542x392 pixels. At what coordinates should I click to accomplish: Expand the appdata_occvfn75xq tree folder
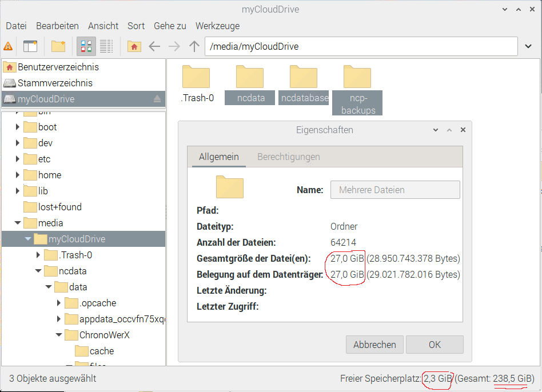pyautogui.click(x=59, y=319)
